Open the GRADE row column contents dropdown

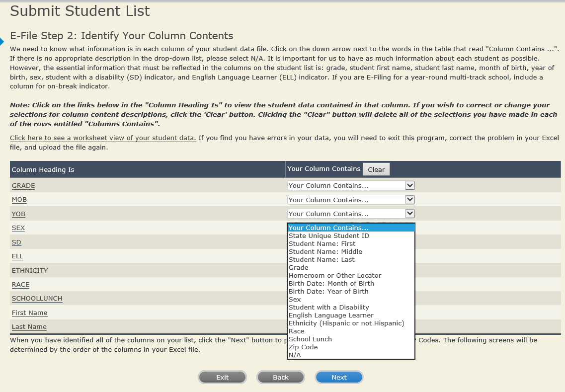click(350, 185)
